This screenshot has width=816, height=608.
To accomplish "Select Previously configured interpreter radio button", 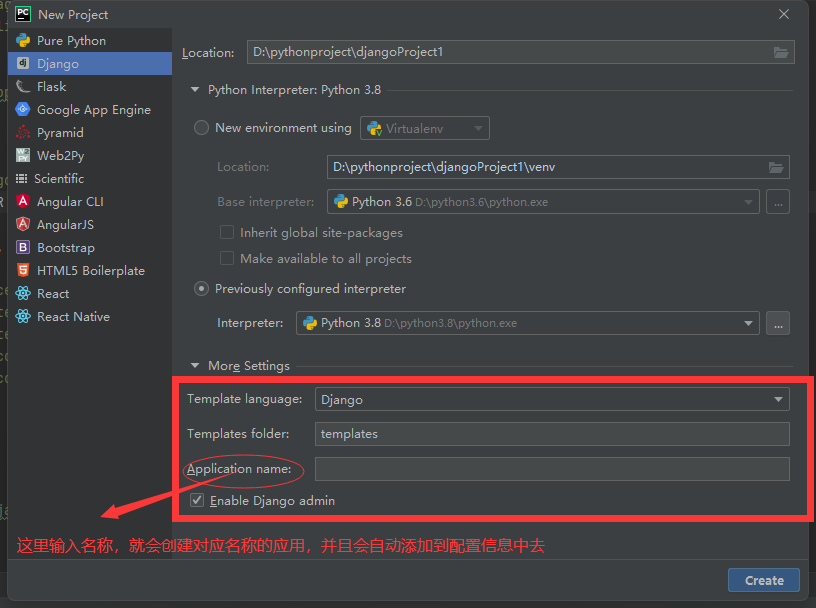I will 201,289.
